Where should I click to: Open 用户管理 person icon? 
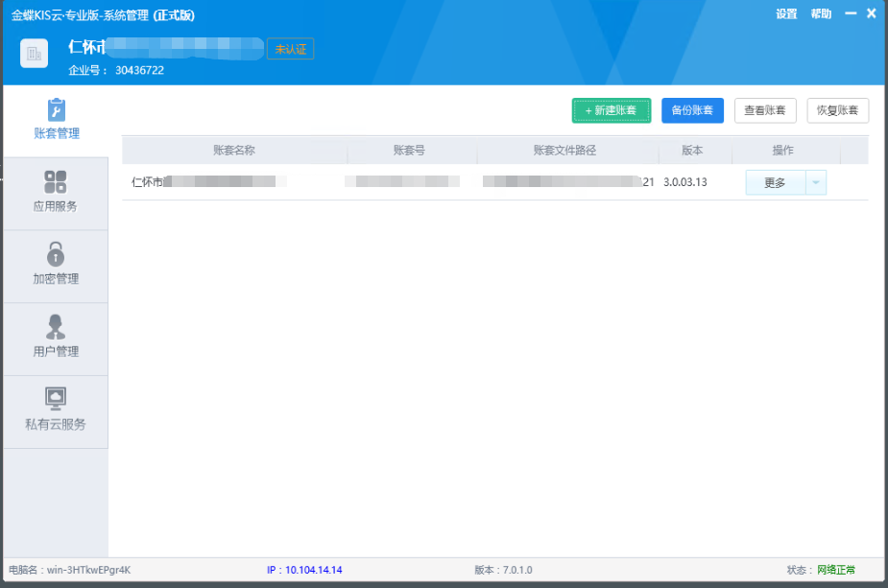pyautogui.click(x=56, y=326)
